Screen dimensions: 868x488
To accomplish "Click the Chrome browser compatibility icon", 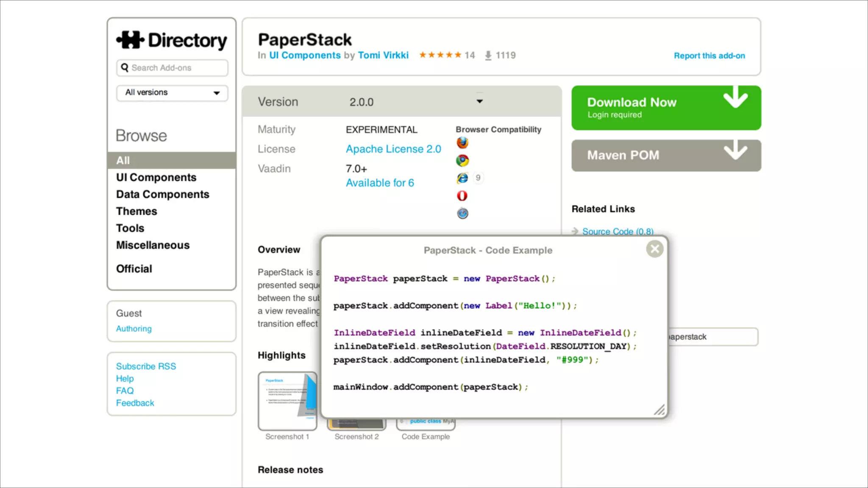I will (462, 161).
